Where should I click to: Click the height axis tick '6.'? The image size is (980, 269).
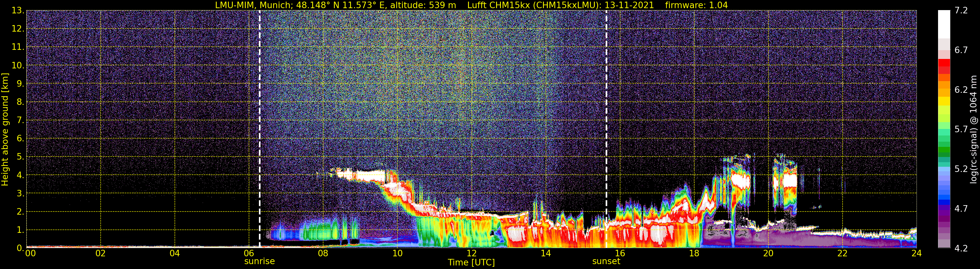pyautogui.click(x=20, y=139)
